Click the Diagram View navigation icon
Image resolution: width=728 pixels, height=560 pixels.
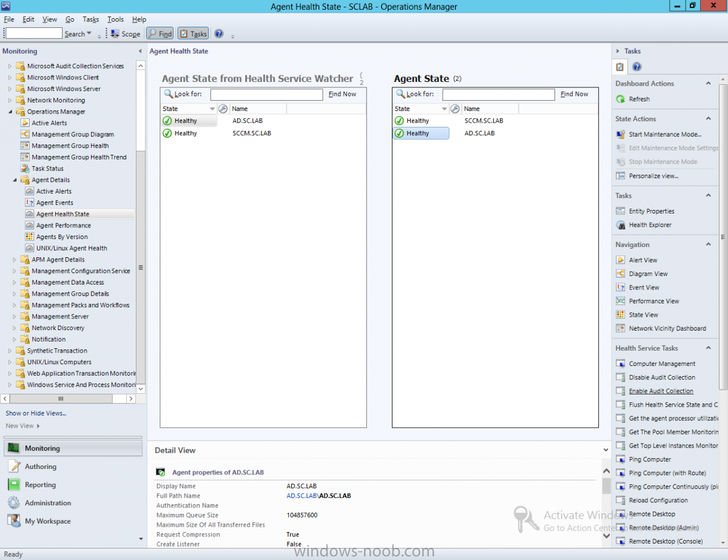pos(620,274)
